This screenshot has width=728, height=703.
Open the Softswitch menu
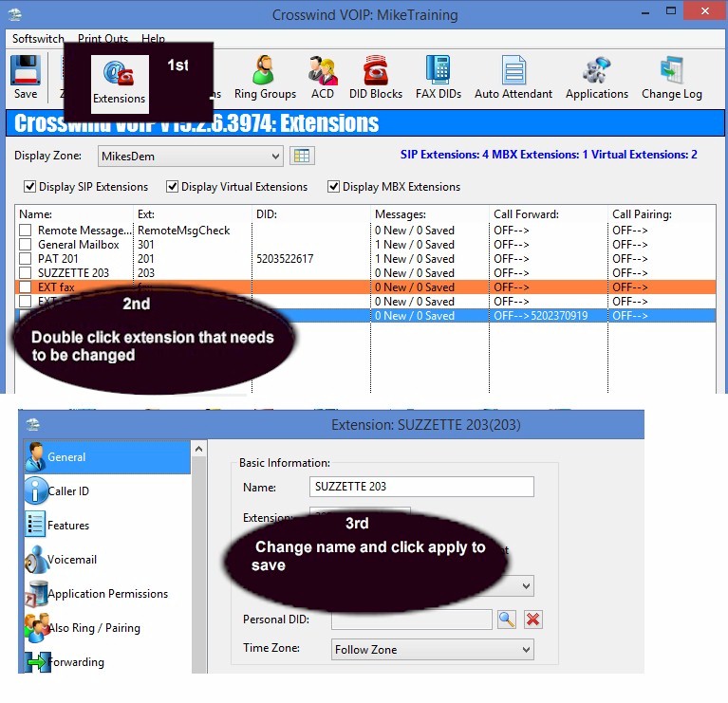click(38, 39)
